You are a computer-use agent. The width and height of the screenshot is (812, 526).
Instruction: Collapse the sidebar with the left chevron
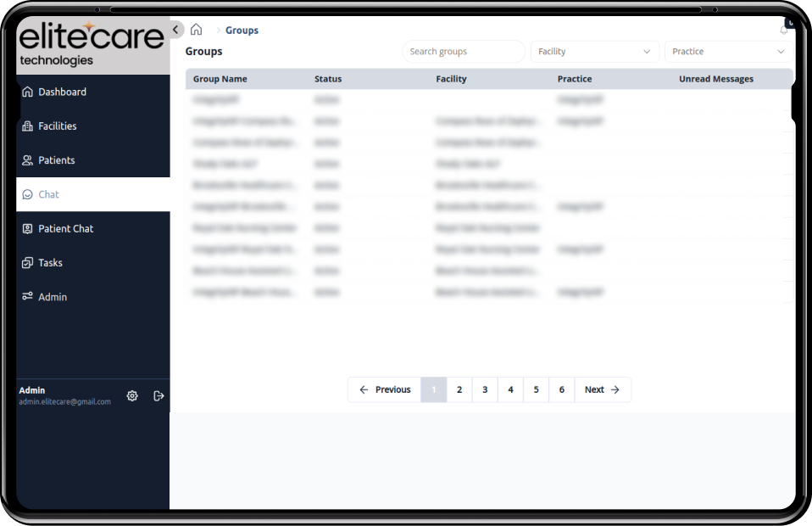(x=175, y=28)
